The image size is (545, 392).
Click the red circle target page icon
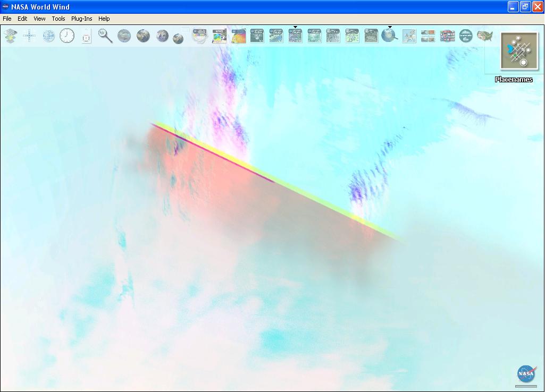coord(86,37)
